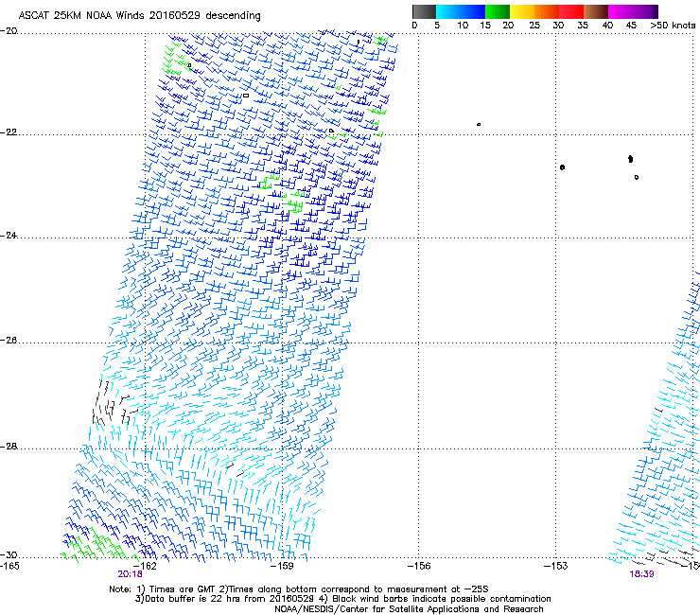Click the gray 0-5 knots legend segment
This screenshot has width=700, height=615.
[x=424, y=11]
